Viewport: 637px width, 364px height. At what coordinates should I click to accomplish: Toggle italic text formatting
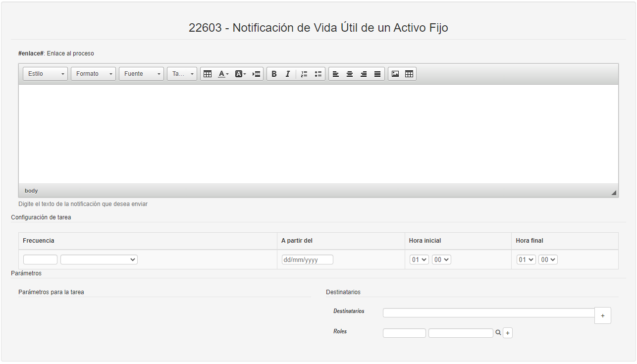[x=287, y=74]
